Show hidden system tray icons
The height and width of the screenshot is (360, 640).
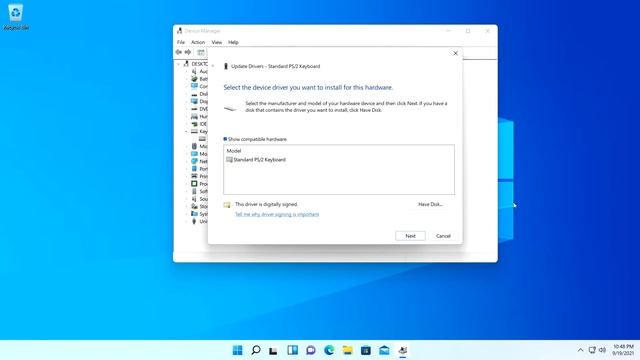click(x=580, y=350)
